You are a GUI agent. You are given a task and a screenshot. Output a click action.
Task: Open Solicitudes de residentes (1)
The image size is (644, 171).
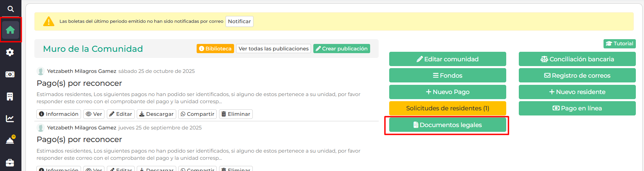[x=447, y=108]
